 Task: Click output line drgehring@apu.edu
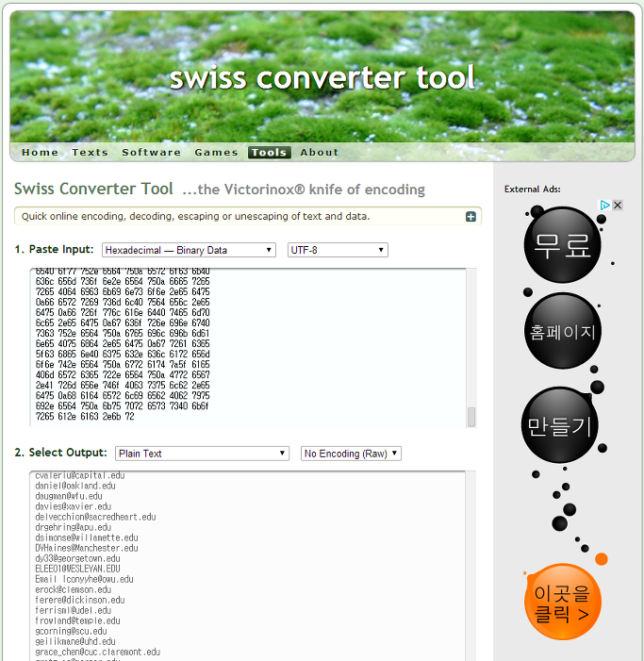click(74, 527)
